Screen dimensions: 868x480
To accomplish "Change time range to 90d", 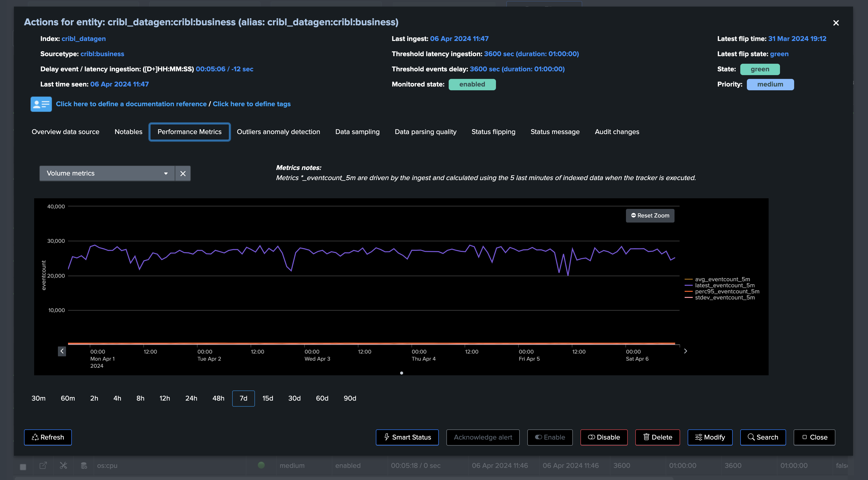I will coord(350,399).
